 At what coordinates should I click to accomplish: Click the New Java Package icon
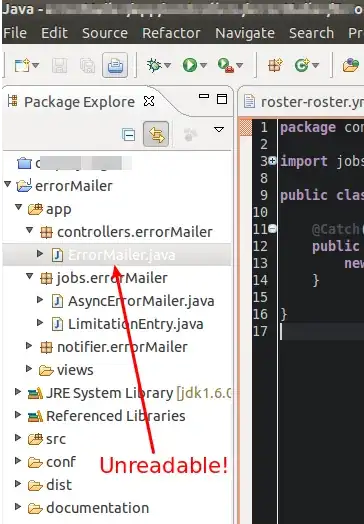tap(275, 65)
